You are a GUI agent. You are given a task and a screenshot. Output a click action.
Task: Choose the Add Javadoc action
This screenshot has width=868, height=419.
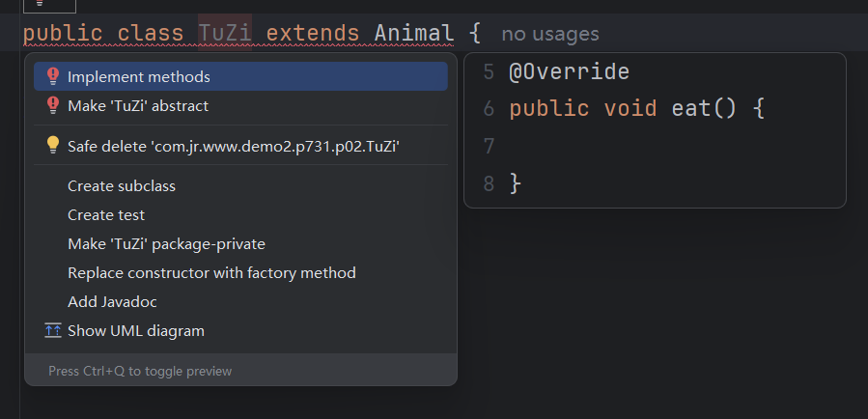[240, 301]
